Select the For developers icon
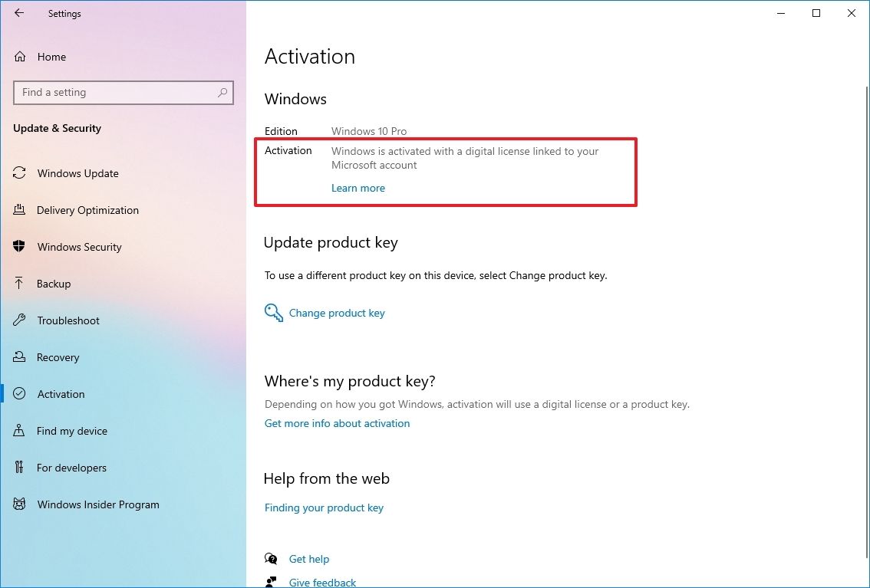870x588 pixels. pyautogui.click(x=19, y=468)
